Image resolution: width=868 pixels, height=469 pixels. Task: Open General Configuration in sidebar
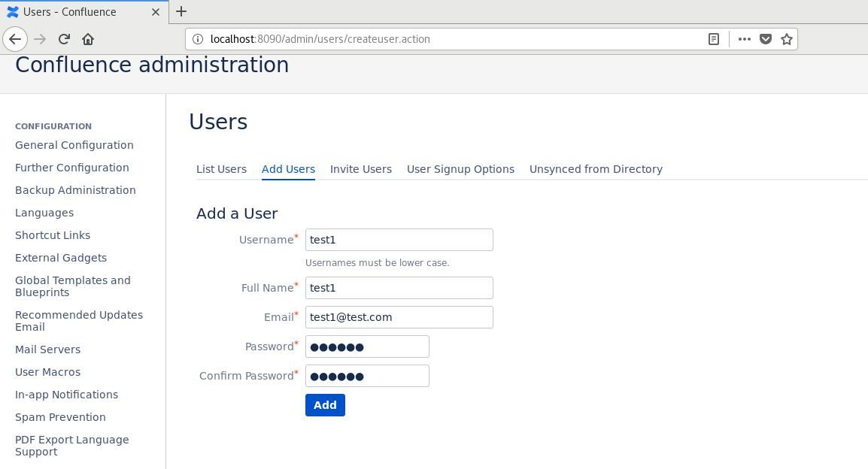pyautogui.click(x=74, y=145)
